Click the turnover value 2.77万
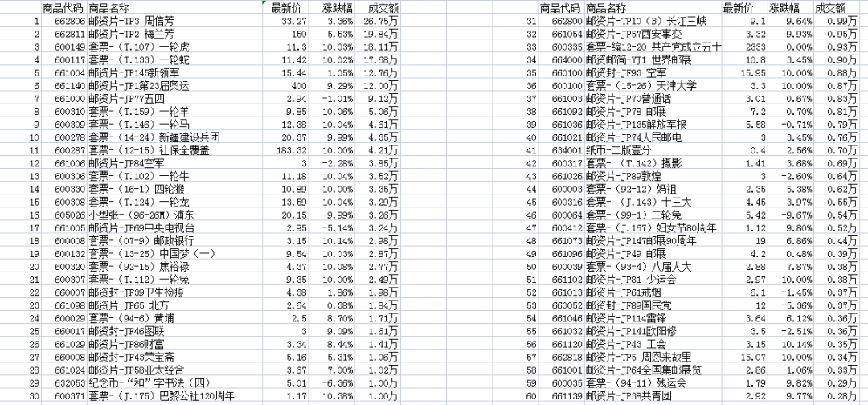The image size is (868, 405). pyautogui.click(x=384, y=265)
